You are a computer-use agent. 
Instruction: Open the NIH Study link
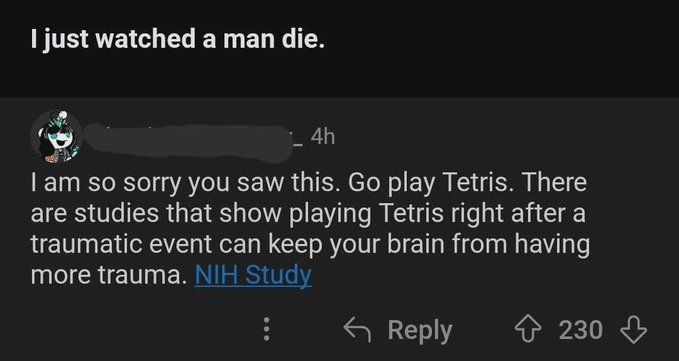pos(253,275)
